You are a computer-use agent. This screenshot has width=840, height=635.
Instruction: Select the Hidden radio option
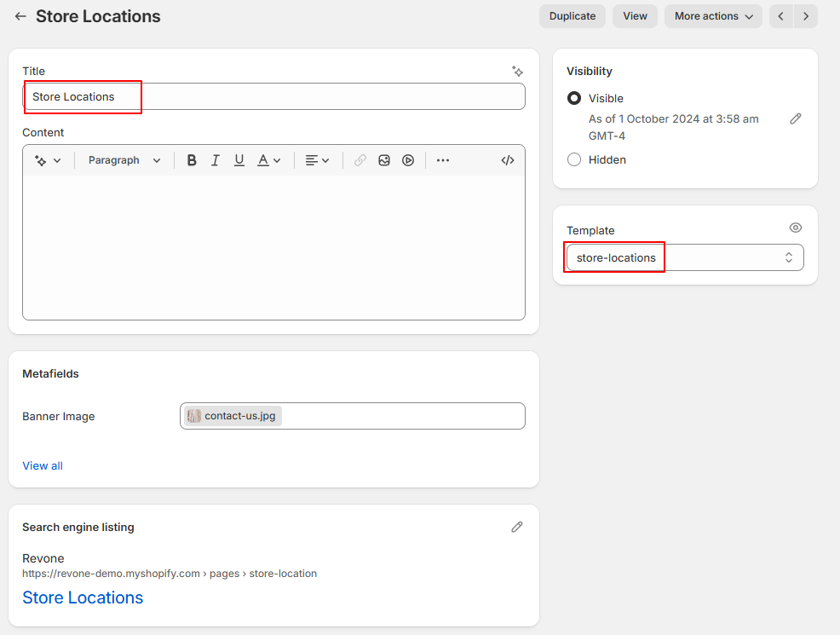(574, 159)
